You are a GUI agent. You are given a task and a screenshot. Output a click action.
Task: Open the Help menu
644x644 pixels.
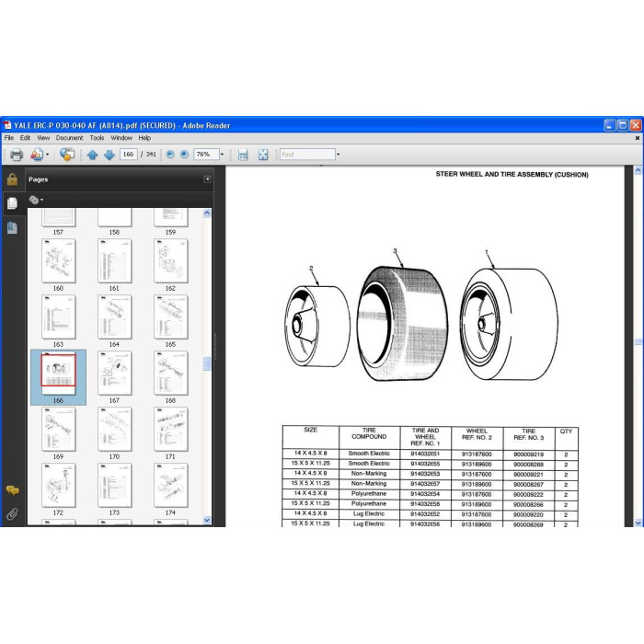(144, 138)
